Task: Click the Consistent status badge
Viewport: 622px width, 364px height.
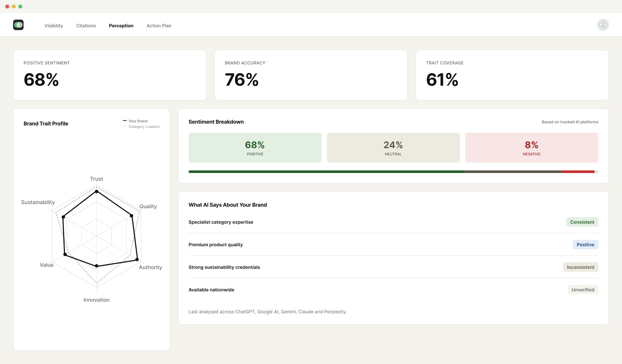Action: [582, 222]
